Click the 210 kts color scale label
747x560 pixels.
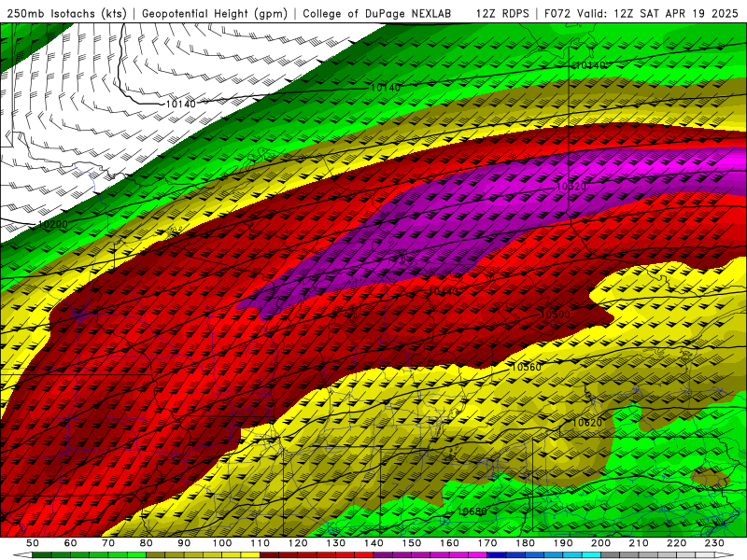point(640,543)
